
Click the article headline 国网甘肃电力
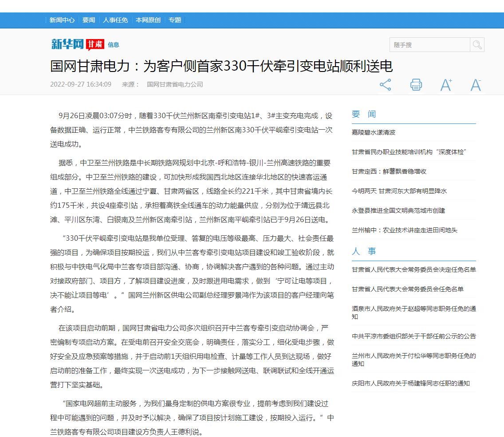221,66
